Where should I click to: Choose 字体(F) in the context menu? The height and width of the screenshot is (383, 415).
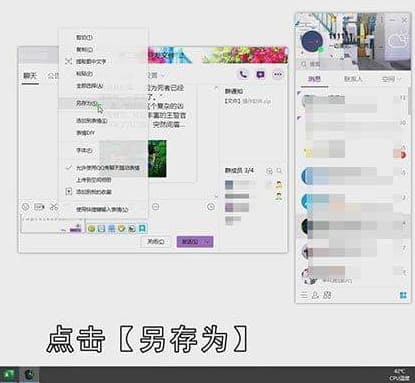pos(103,150)
